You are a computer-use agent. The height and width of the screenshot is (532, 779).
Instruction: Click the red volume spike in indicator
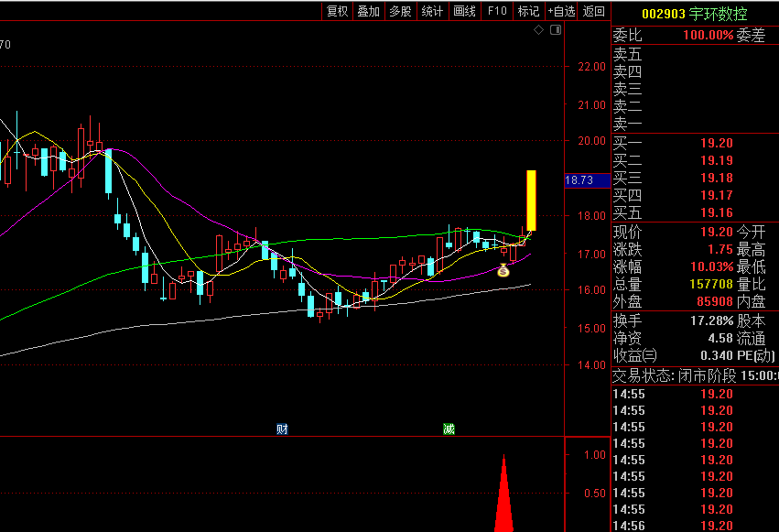pos(504,494)
